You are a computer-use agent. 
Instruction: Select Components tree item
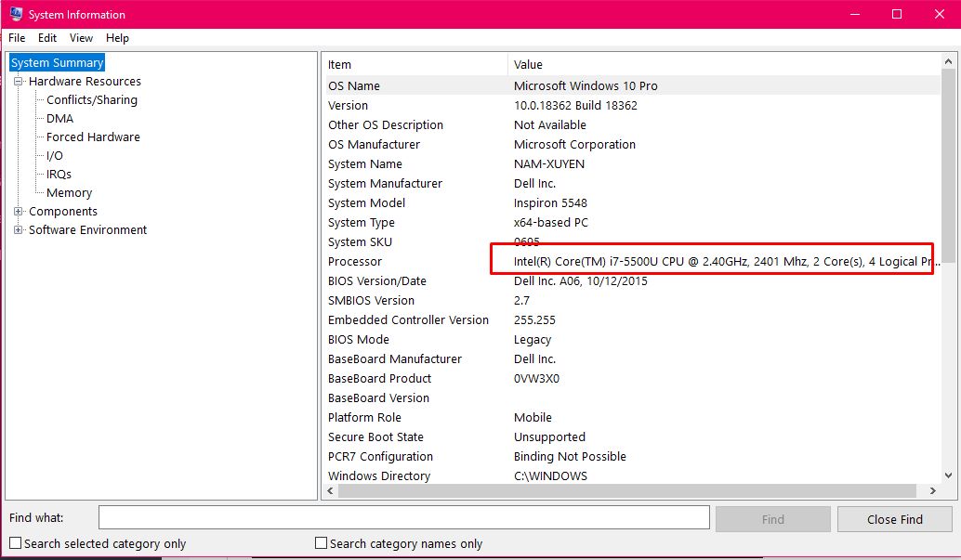(63, 211)
